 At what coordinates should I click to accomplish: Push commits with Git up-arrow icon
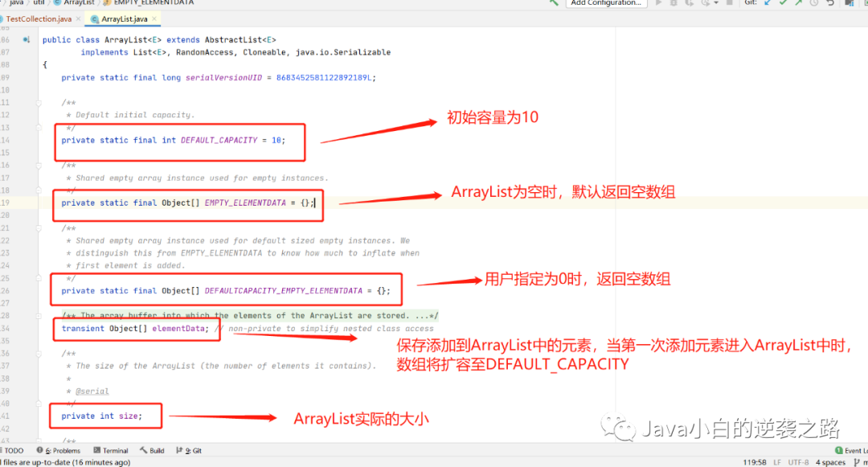click(x=798, y=2)
